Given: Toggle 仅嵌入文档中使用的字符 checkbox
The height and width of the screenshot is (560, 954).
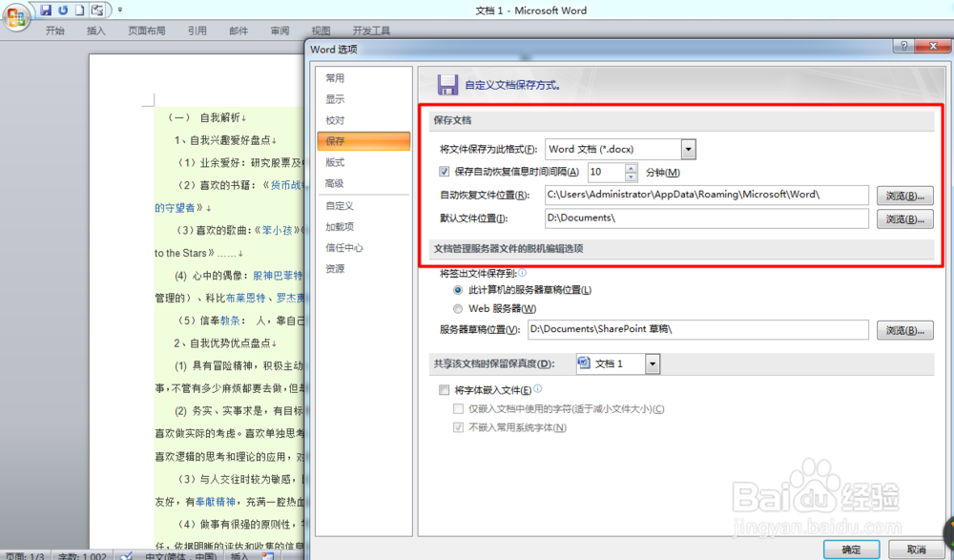Looking at the screenshot, I should pyautogui.click(x=458, y=409).
